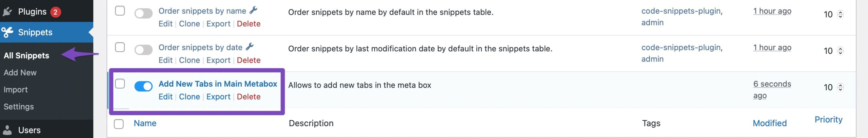Adjust priority stepper for Add New Tabs snippet
Image resolution: width=868 pixels, height=138 pixels.
coord(840,87)
